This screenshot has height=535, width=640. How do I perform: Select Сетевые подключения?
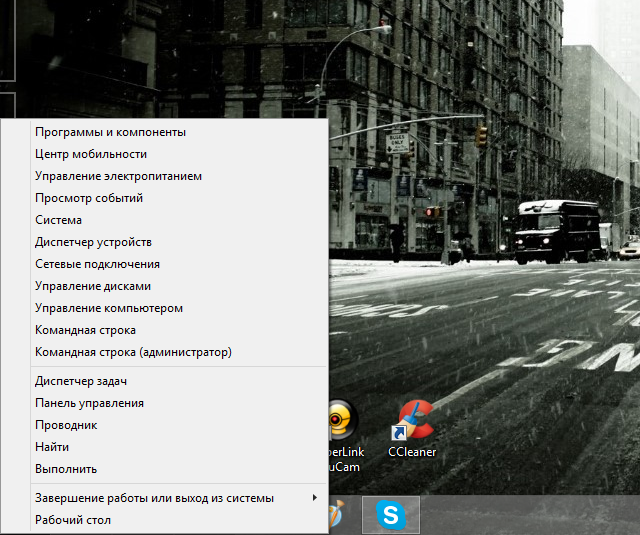[97, 264]
